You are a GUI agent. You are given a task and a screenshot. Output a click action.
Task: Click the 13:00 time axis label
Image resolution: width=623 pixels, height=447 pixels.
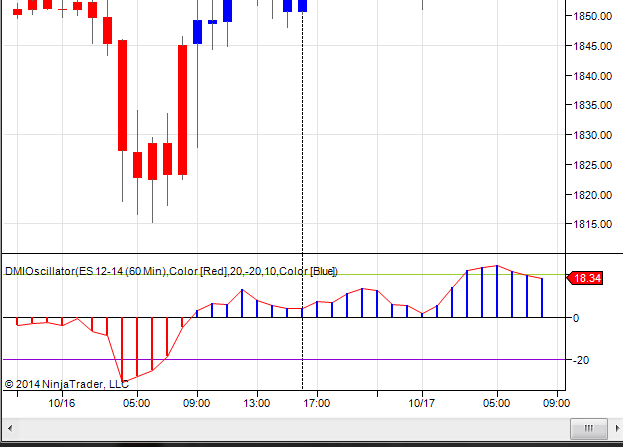click(257, 403)
